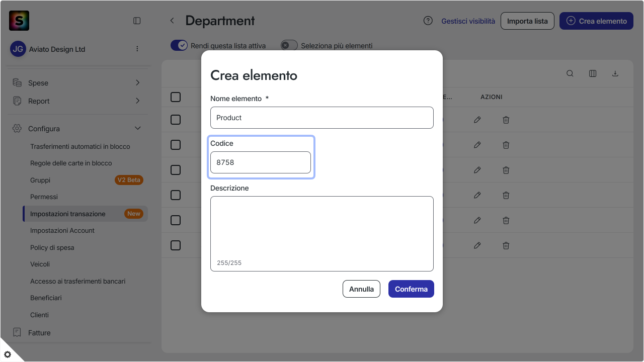Click into the Descrizione text area
The width and height of the screenshot is (644, 362).
[322, 234]
